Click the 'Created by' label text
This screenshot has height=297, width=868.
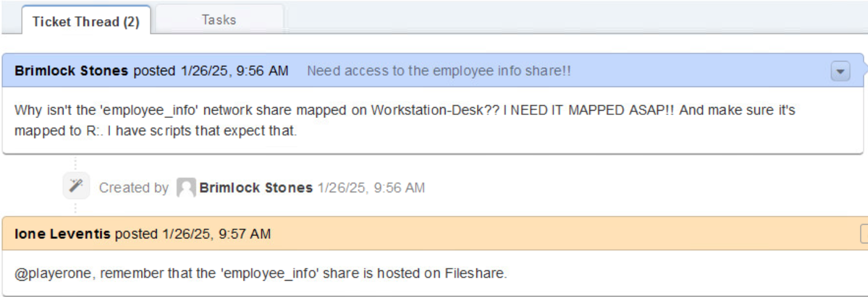134,188
